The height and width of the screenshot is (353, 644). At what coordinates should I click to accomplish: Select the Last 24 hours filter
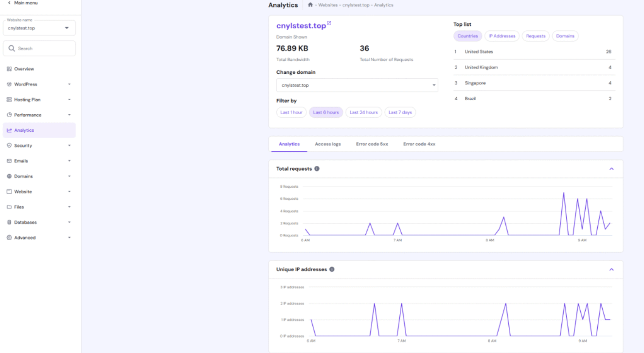(x=363, y=112)
